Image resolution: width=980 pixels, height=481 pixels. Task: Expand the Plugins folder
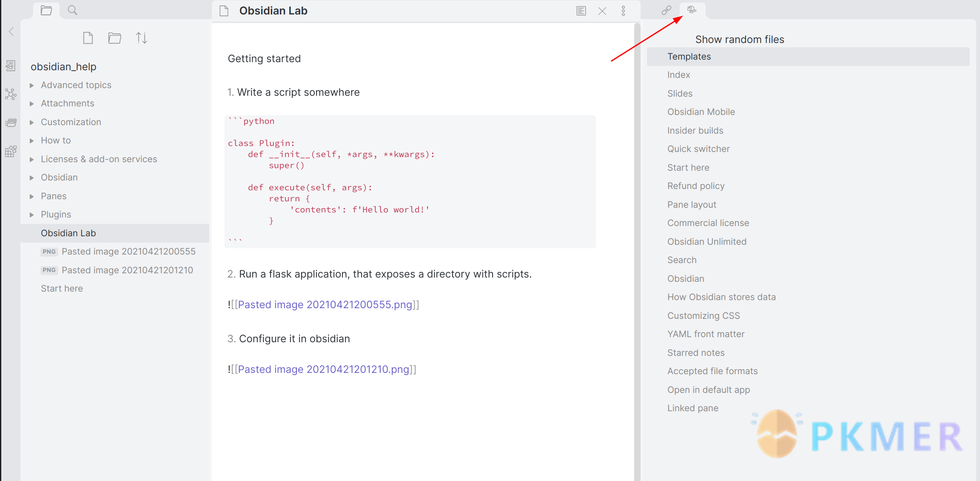pos(32,215)
